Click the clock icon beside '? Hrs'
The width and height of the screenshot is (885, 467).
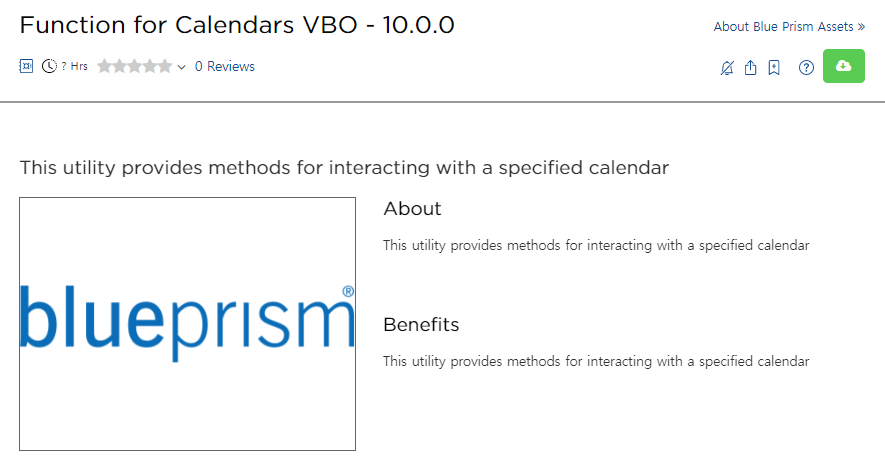[x=49, y=66]
